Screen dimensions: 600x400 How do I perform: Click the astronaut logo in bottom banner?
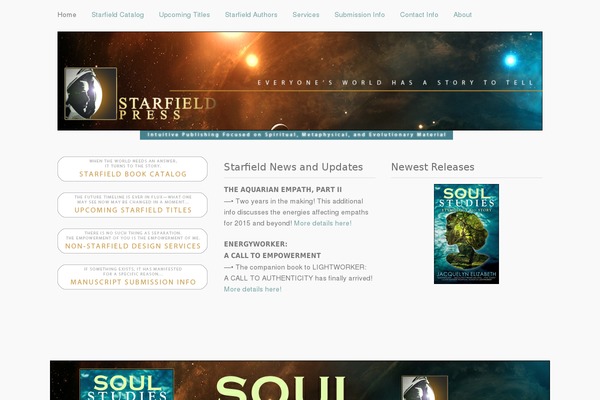pos(424,388)
